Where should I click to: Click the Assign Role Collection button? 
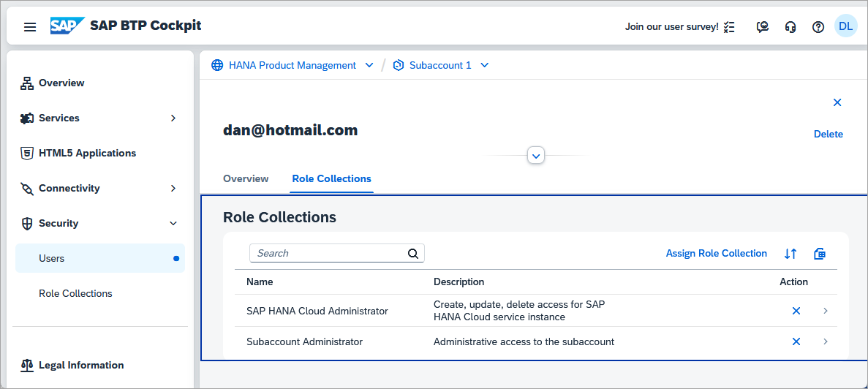[x=717, y=254]
